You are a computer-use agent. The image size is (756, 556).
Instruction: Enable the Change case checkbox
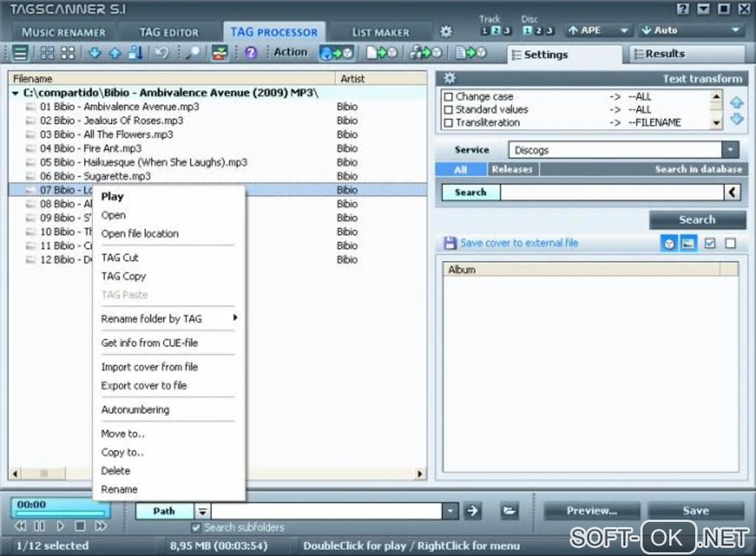[x=448, y=97]
